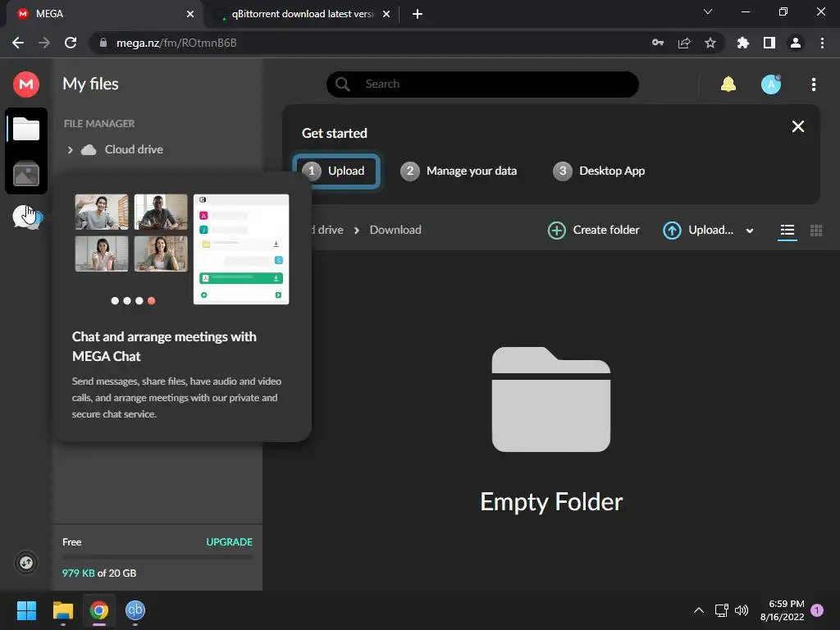Open the notification center badge
This screenshot has height=630, width=840.
[817, 610]
